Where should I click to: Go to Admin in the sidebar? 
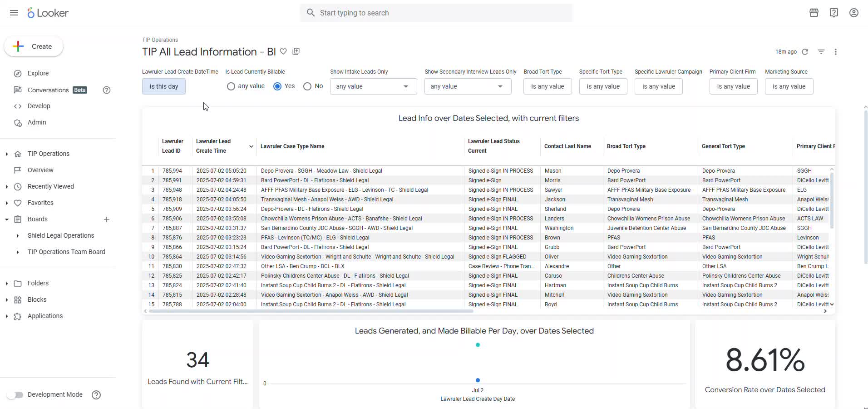[x=37, y=122]
